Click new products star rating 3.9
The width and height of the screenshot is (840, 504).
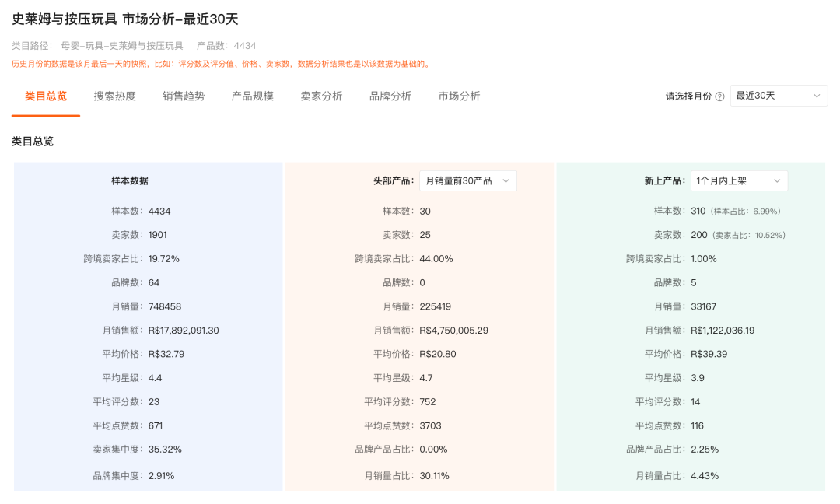[x=698, y=378]
